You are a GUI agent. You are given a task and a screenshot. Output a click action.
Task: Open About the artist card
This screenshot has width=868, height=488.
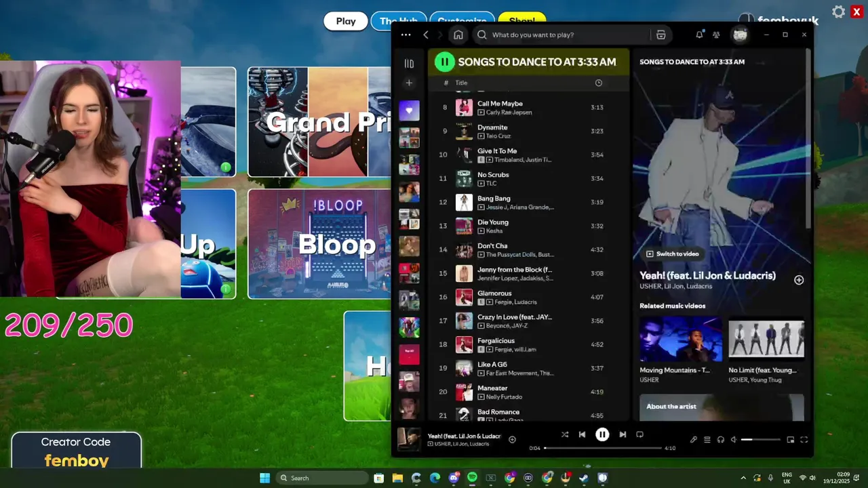722,407
